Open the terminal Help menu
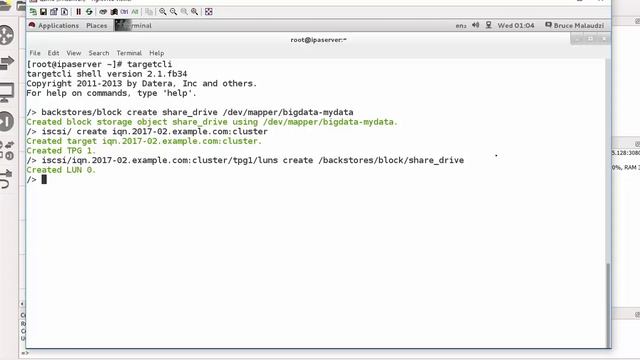Image resolution: width=640 pixels, height=360 pixels. (156, 53)
